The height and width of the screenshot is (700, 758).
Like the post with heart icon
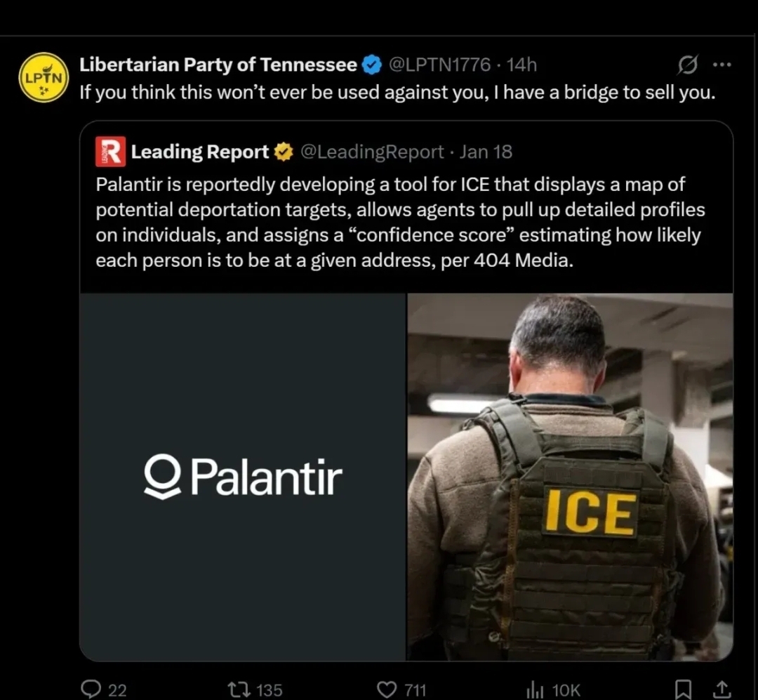[387, 689]
